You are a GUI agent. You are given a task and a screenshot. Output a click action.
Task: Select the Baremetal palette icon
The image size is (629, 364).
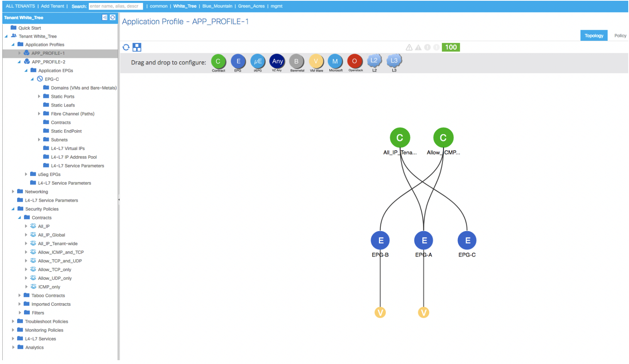tap(296, 61)
